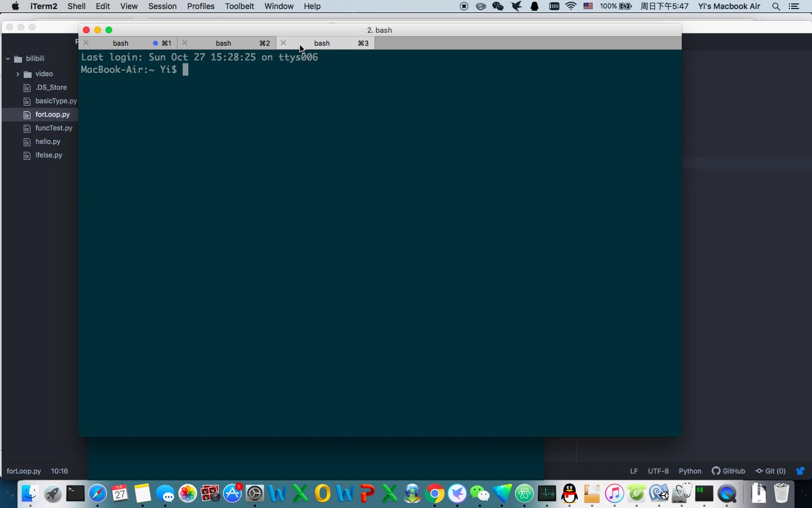Open the Profiles menu
The width and height of the screenshot is (812, 508).
click(x=201, y=6)
